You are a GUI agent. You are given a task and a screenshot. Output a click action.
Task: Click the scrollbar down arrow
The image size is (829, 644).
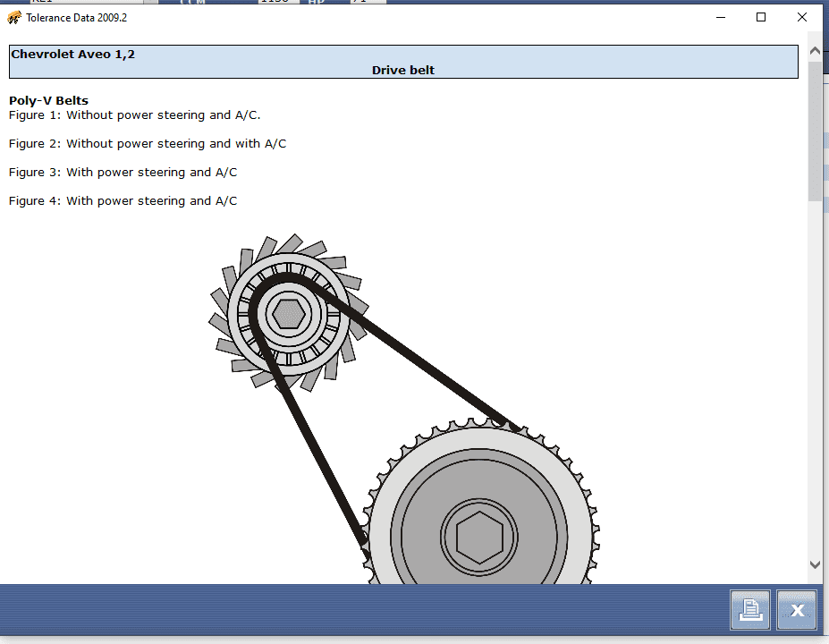(x=815, y=564)
